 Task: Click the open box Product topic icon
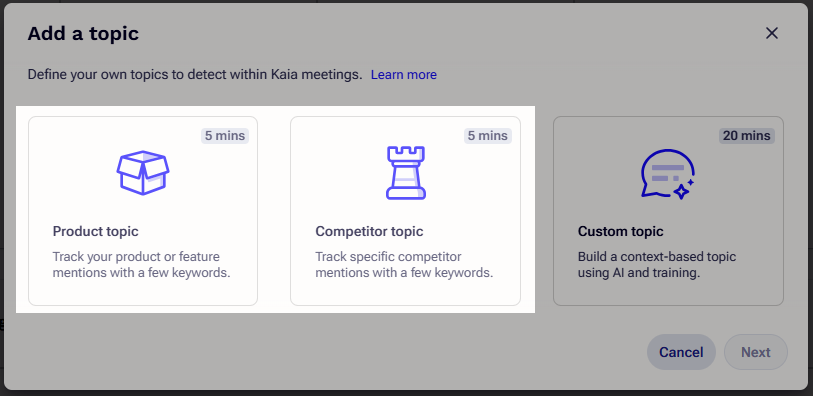143,173
